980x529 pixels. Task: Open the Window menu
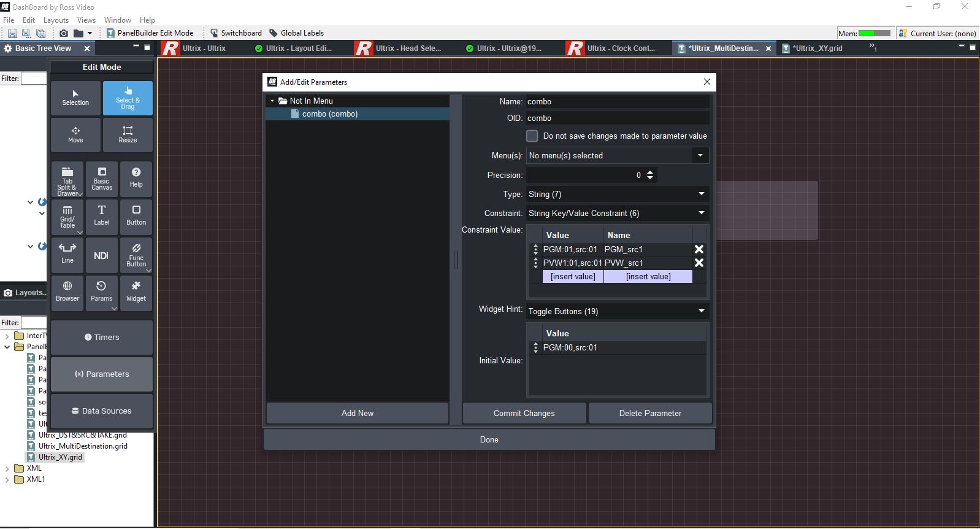pyautogui.click(x=118, y=20)
